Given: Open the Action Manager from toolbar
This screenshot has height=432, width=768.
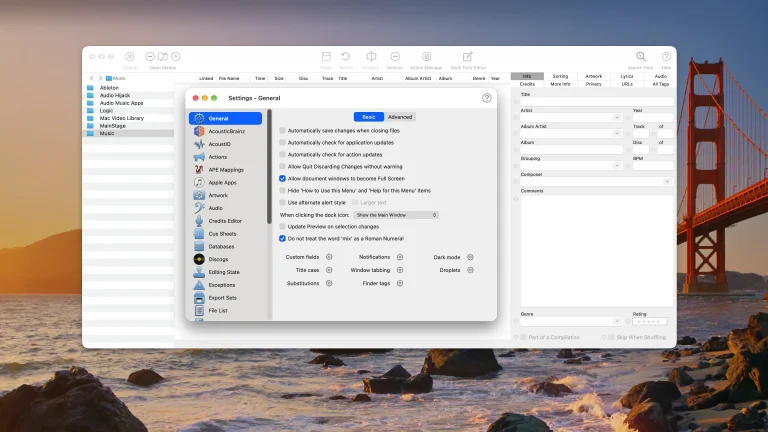Looking at the screenshot, I should pos(426,57).
